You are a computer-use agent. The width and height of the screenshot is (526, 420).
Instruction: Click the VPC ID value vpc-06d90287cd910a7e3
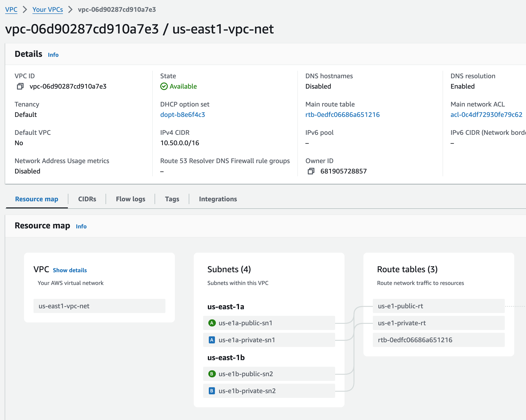(x=68, y=86)
